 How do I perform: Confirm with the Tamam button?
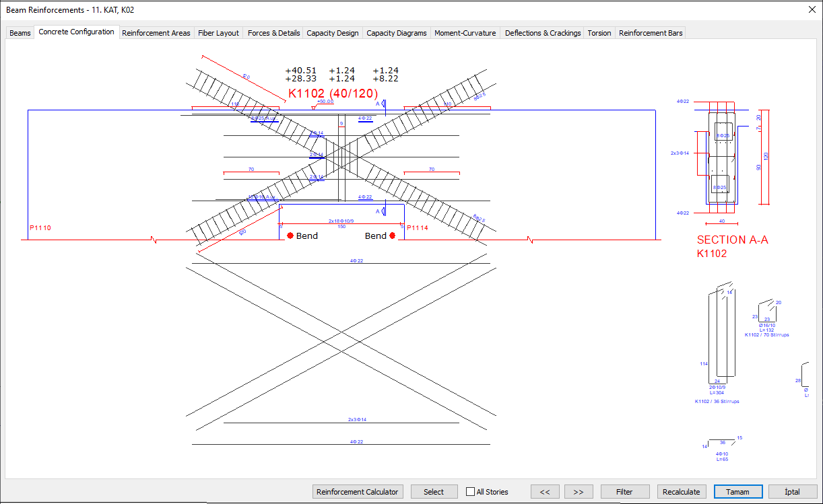[738, 491]
